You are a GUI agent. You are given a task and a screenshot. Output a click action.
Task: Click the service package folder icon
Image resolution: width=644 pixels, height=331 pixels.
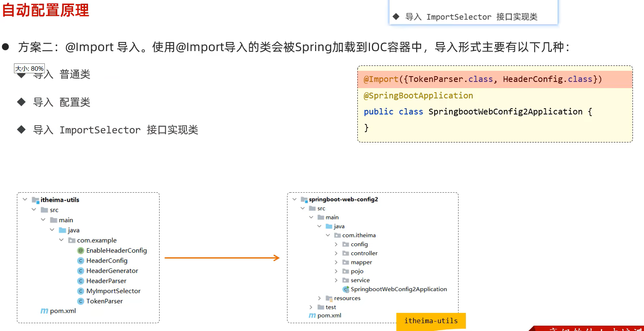(x=346, y=280)
